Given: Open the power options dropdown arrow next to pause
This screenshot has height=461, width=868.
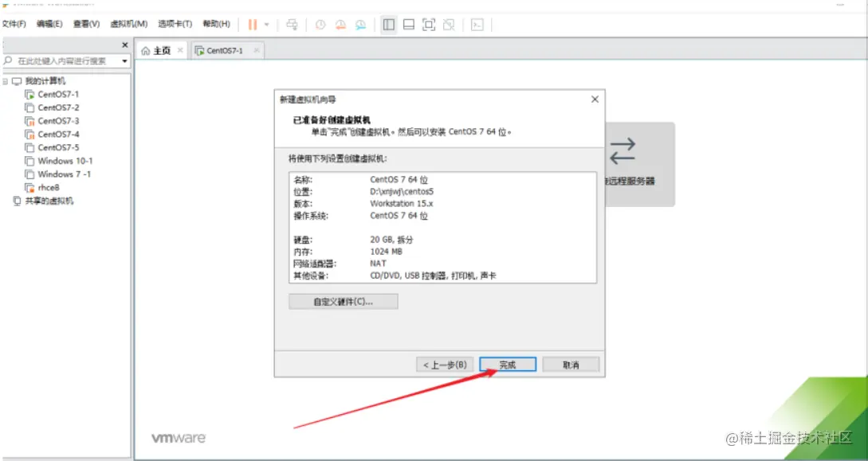Looking at the screenshot, I should click(266, 25).
